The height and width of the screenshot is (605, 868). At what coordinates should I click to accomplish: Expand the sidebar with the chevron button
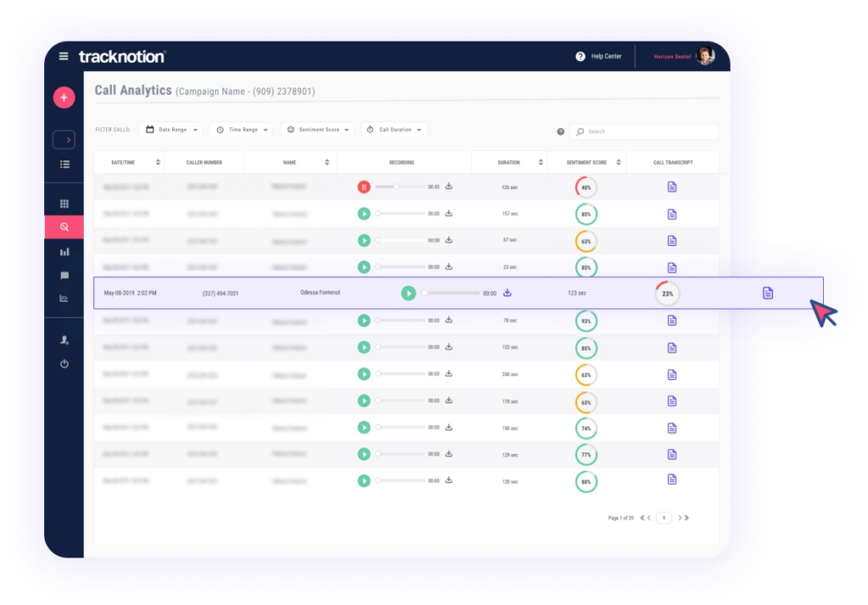(x=64, y=140)
